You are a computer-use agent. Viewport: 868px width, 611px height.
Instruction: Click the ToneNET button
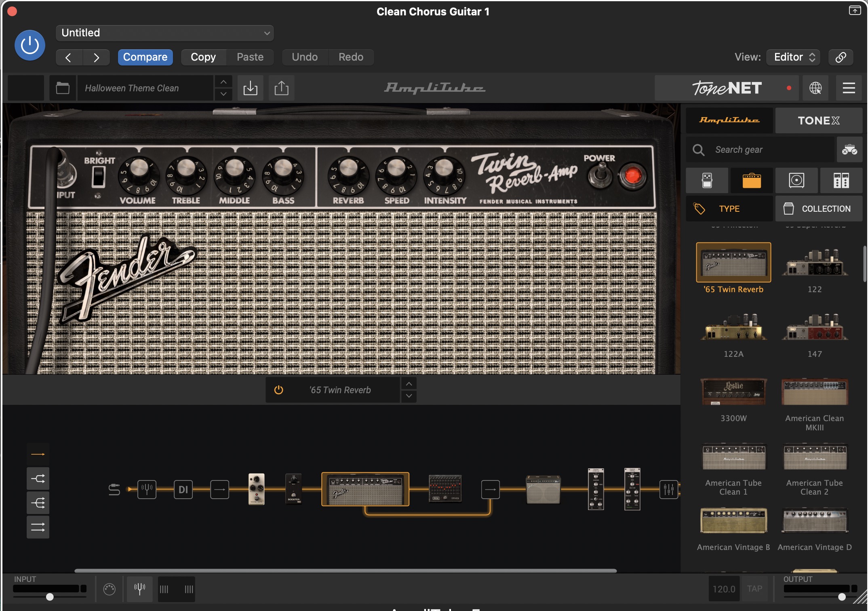coord(727,88)
